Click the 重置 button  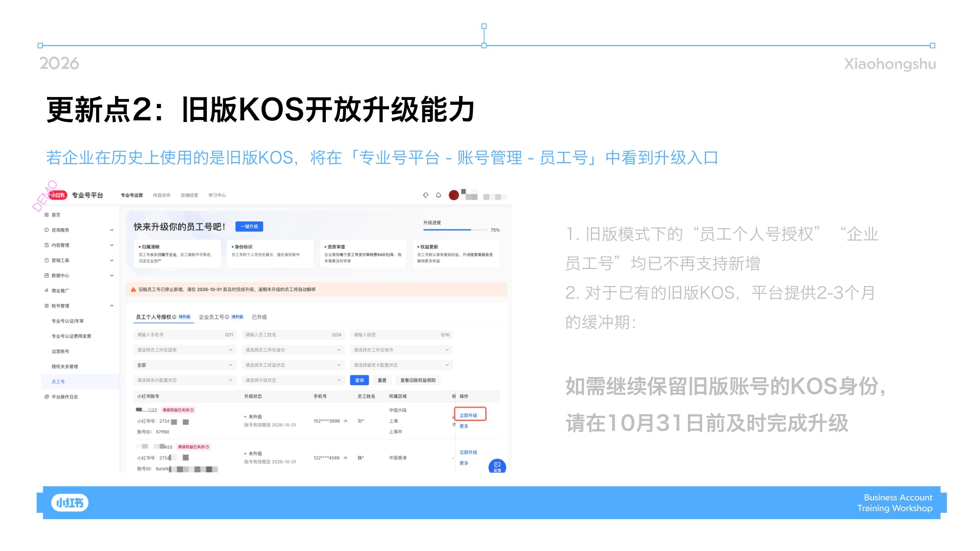[x=382, y=381]
